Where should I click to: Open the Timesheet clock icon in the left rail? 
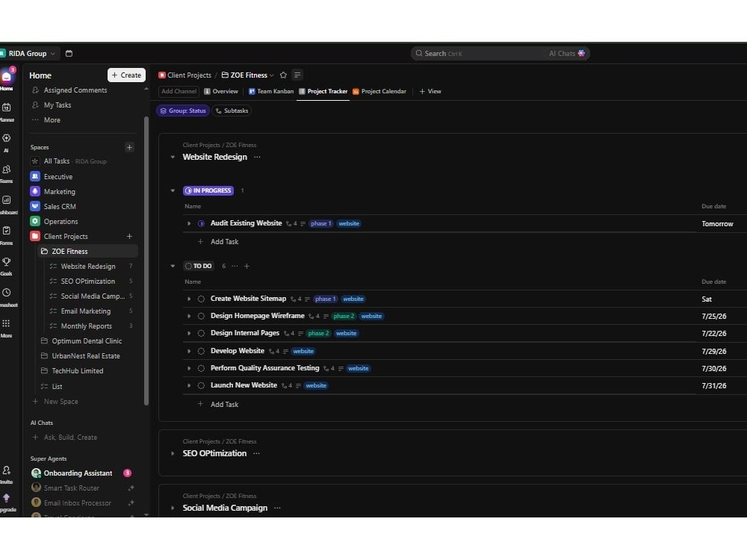tap(7, 293)
